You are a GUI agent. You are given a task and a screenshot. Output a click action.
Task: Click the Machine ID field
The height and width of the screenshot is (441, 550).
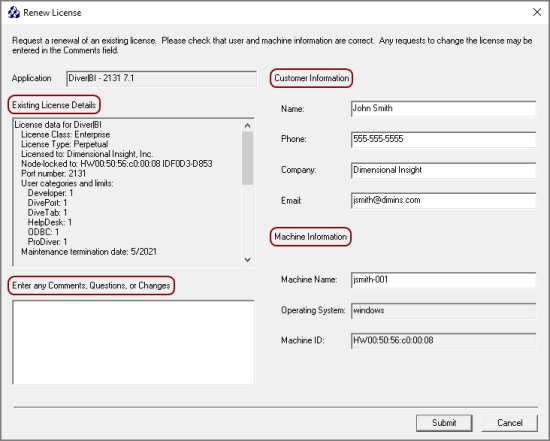tap(443, 341)
